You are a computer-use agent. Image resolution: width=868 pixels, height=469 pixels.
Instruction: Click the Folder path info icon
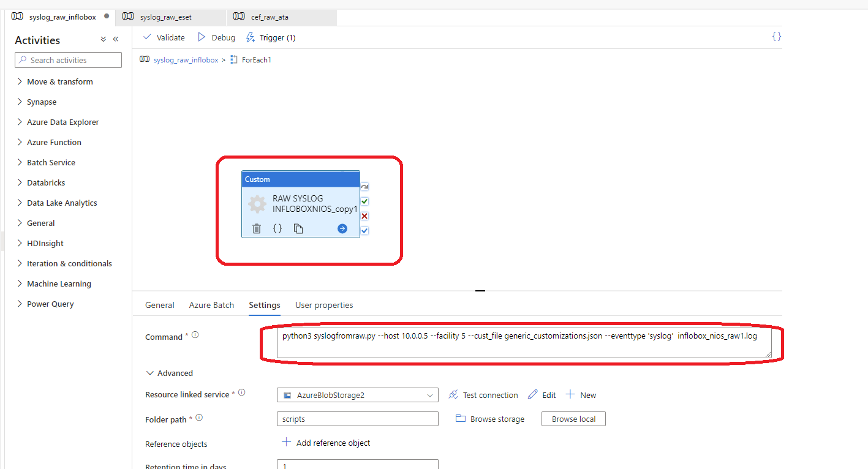[198, 418]
